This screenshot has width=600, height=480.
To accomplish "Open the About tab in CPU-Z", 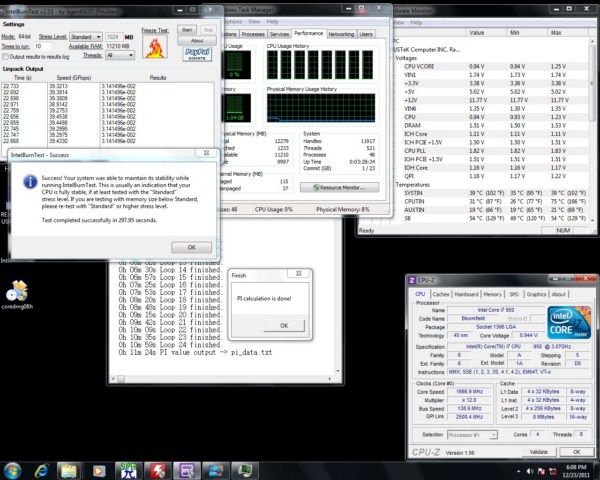I will [559, 294].
